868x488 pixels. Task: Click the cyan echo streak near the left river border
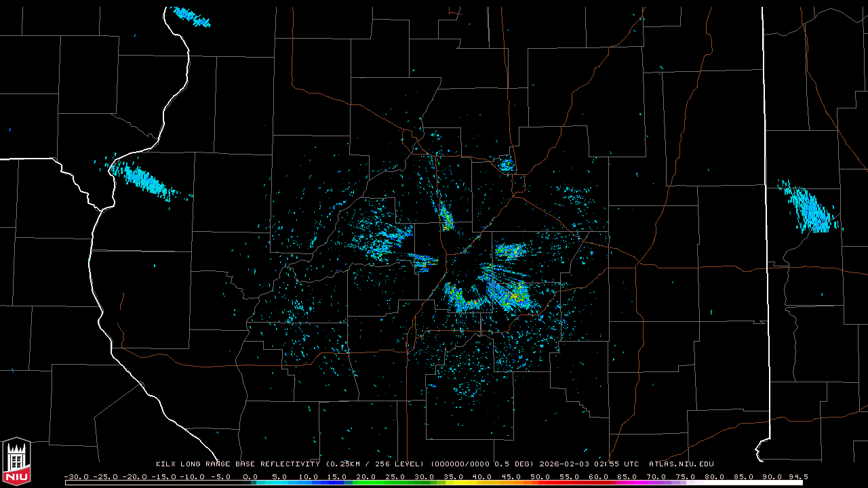(x=144, y=180)
